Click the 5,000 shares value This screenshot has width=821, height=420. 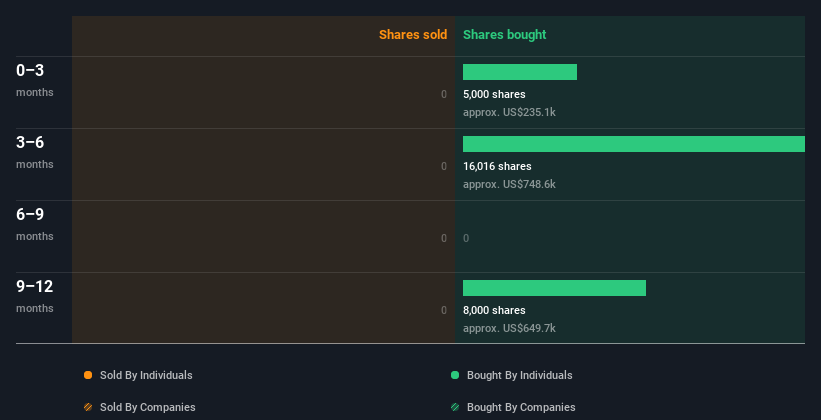[x=494, y=94]
